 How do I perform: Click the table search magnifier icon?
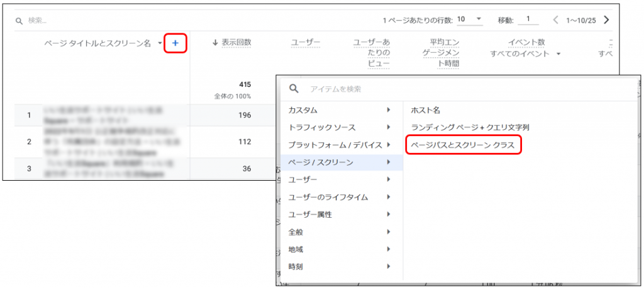pyautogui.click(x=19, y=21)
